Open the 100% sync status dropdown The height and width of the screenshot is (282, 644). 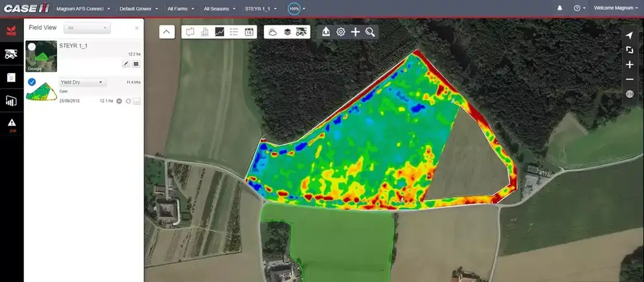click(x=297, y=8)
